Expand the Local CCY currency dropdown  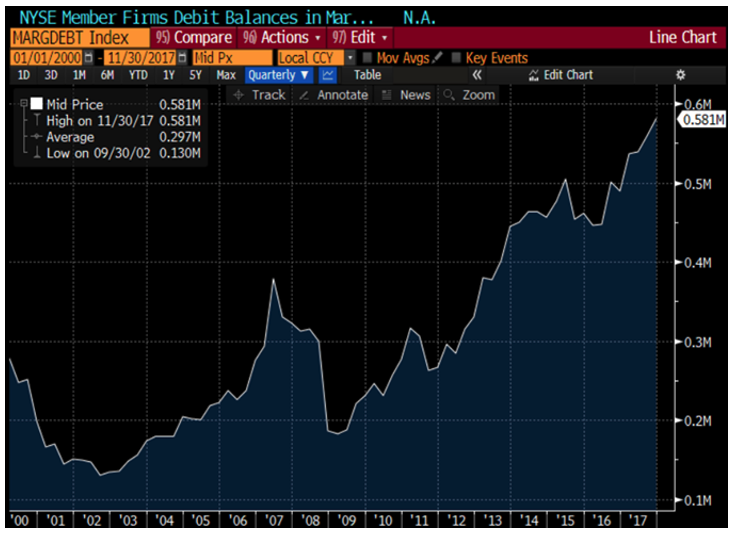[x=350, y=57]
